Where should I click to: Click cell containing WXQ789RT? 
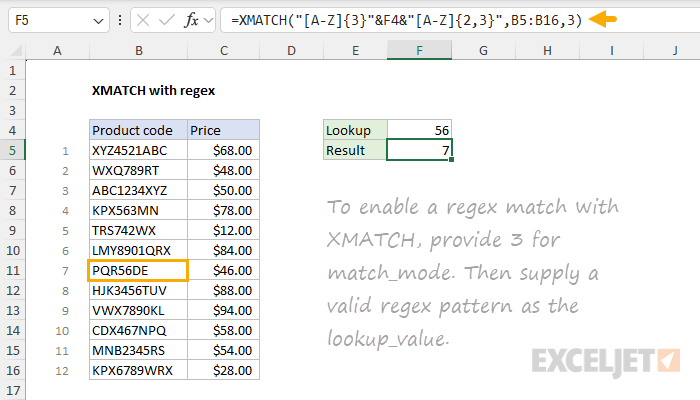coord(138,171)
